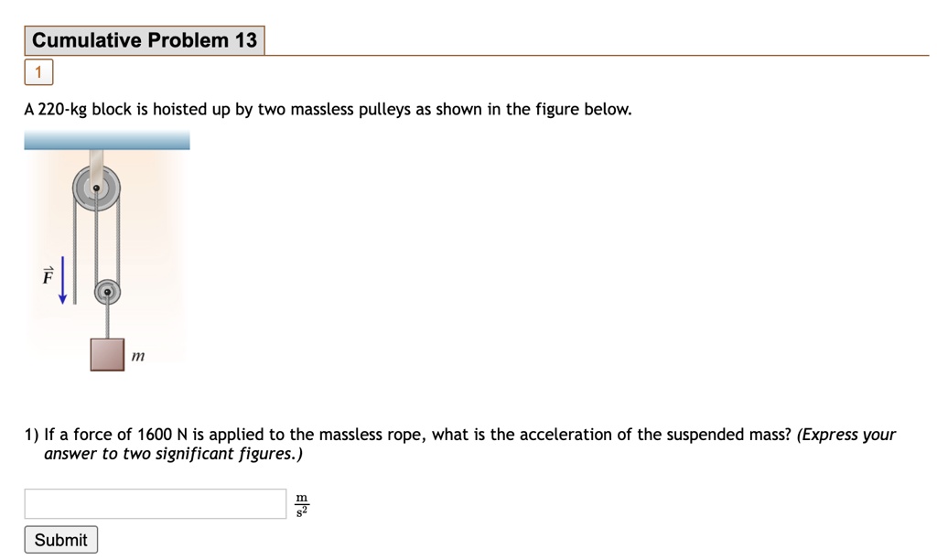This screenshot has width=937, height=560.
Task: Click the blue downward force arrow
Action: coord(63,282)
